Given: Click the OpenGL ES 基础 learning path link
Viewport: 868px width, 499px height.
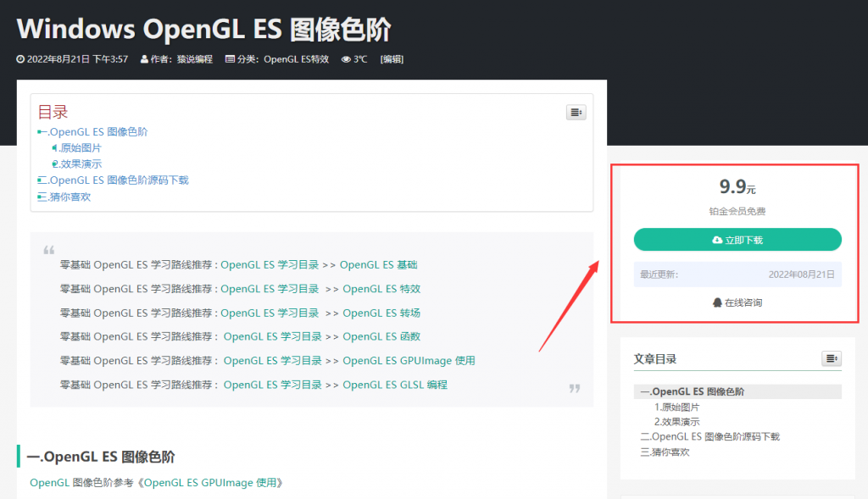Looking at the screenshot, I should point(378,264).
